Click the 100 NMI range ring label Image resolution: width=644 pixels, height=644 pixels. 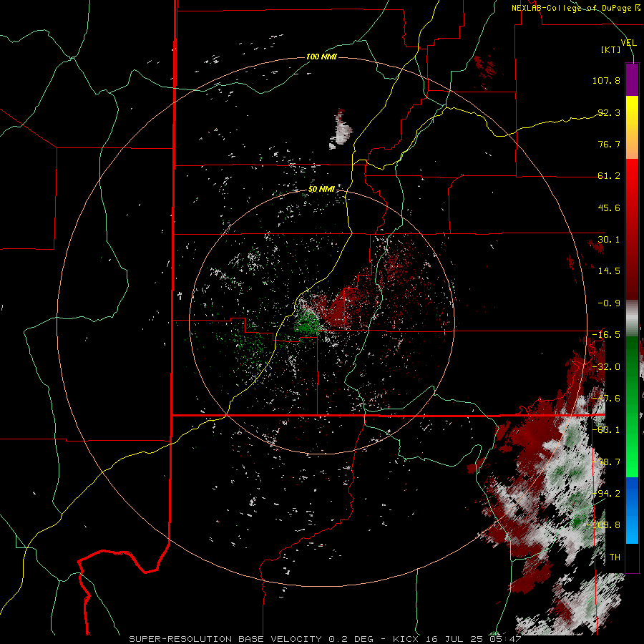321,57
